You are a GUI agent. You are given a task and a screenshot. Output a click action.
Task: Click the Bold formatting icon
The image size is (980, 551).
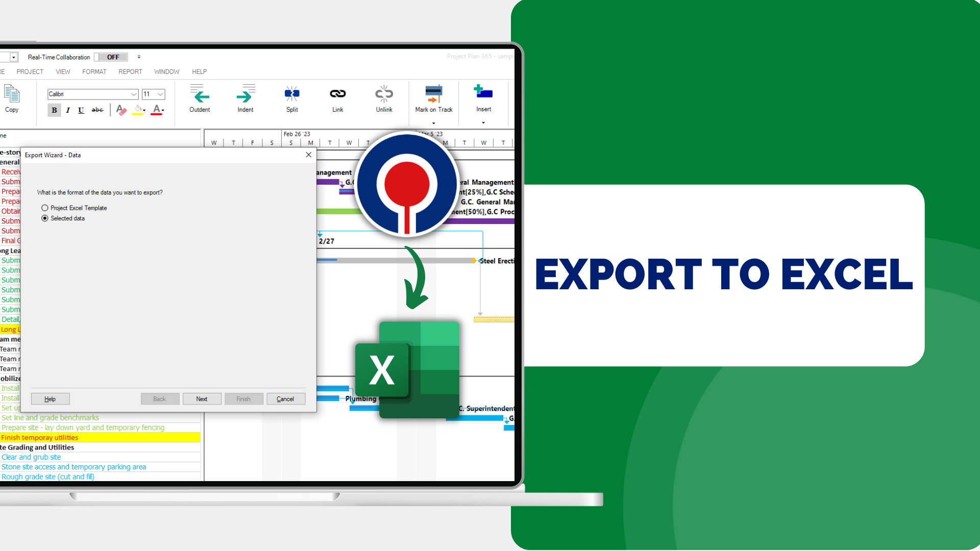tap(53, 110)
